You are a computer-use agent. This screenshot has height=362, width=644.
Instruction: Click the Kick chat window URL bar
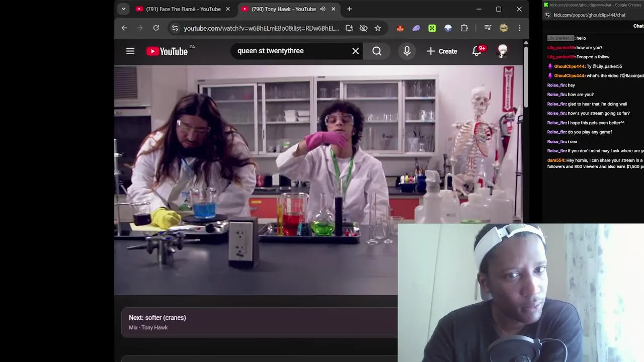coord(589,15)
